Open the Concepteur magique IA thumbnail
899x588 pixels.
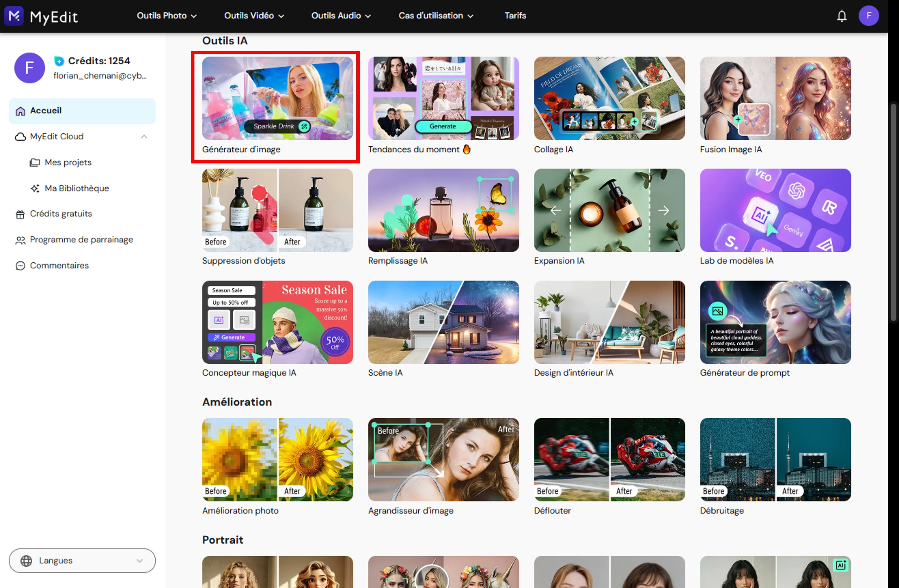[x=278, y=322]
